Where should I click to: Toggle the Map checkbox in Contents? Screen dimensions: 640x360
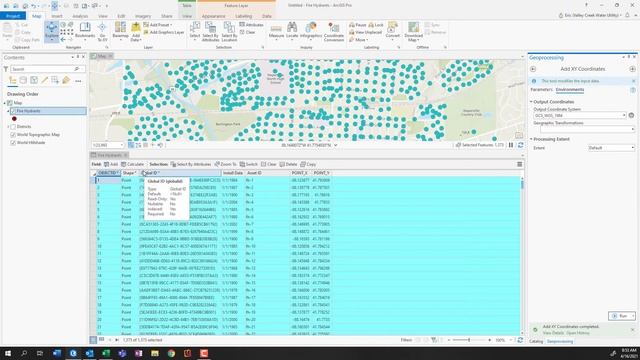pos(10,103)
